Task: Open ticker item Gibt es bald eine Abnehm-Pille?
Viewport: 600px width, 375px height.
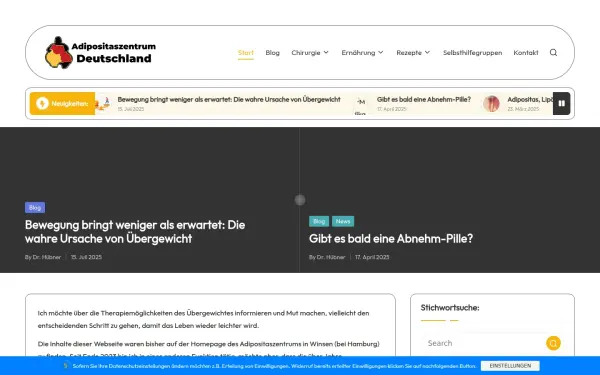Action: [424, 99]
